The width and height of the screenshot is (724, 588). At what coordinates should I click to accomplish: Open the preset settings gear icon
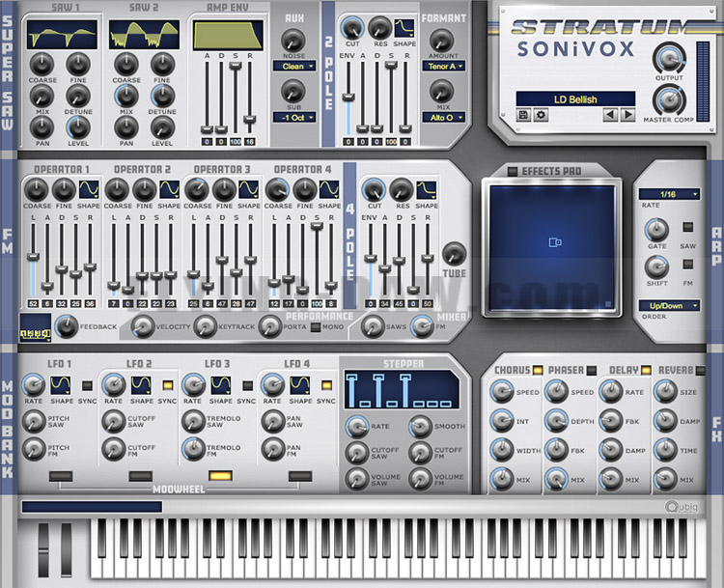(541, 115)
